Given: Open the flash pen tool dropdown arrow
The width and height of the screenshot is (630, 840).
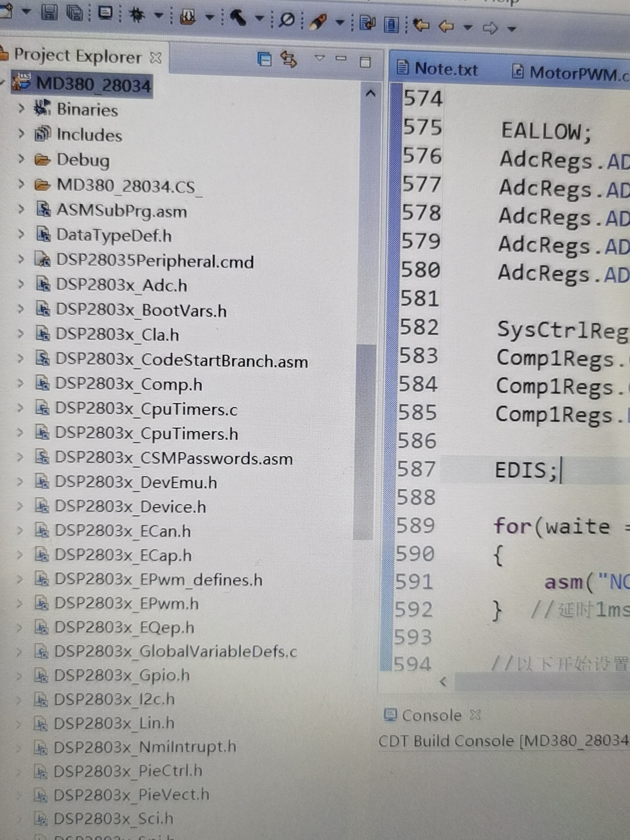Looking at the screenshot, I should coord(340,23).
